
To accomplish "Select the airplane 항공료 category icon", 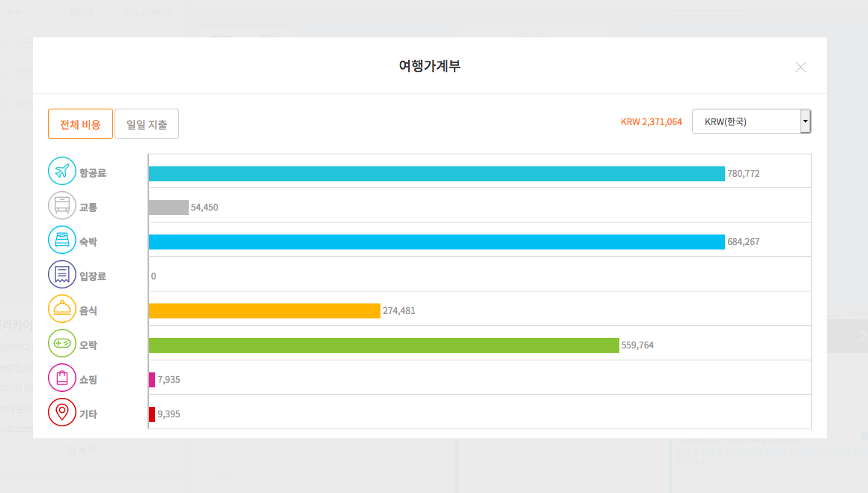I will coord(62,170).
